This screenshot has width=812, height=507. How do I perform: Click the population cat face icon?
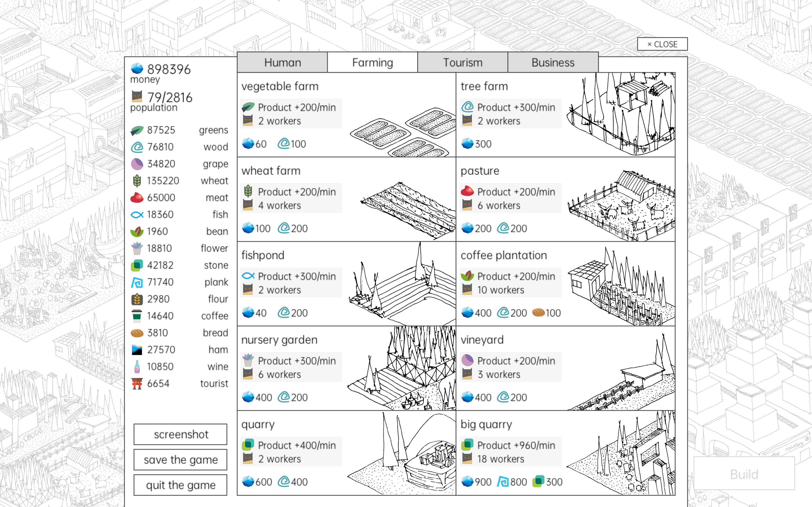(x=137, y=97)
